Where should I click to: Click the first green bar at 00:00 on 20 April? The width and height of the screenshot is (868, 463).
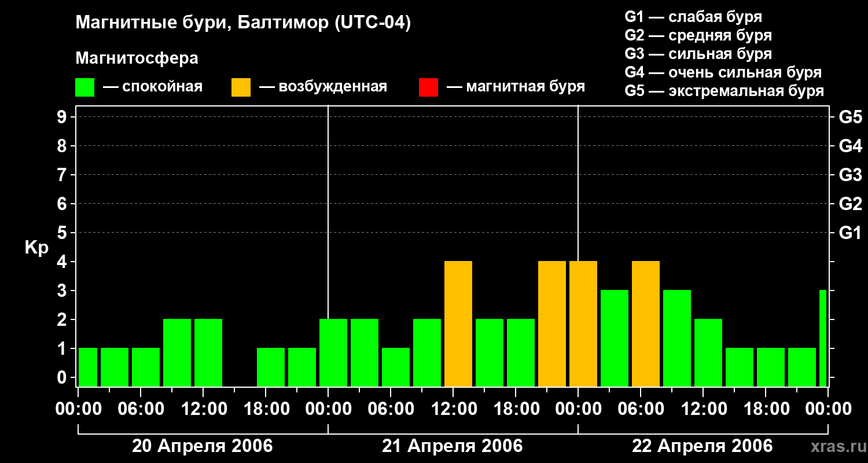click(88, 368)
